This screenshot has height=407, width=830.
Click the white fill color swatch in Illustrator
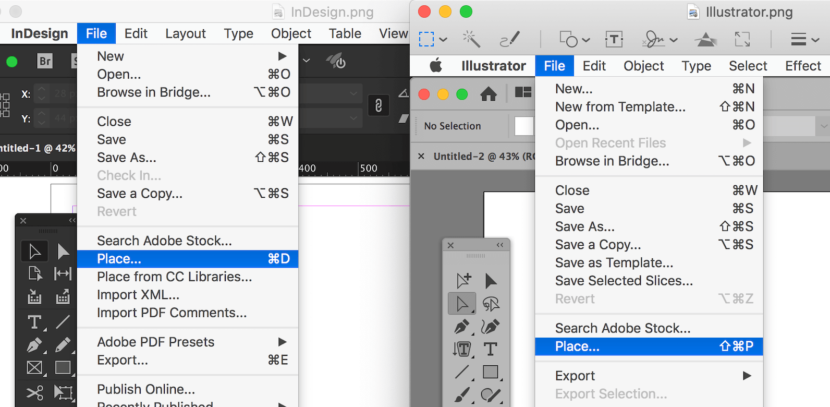pyautogui.click(x=524, y=126)
